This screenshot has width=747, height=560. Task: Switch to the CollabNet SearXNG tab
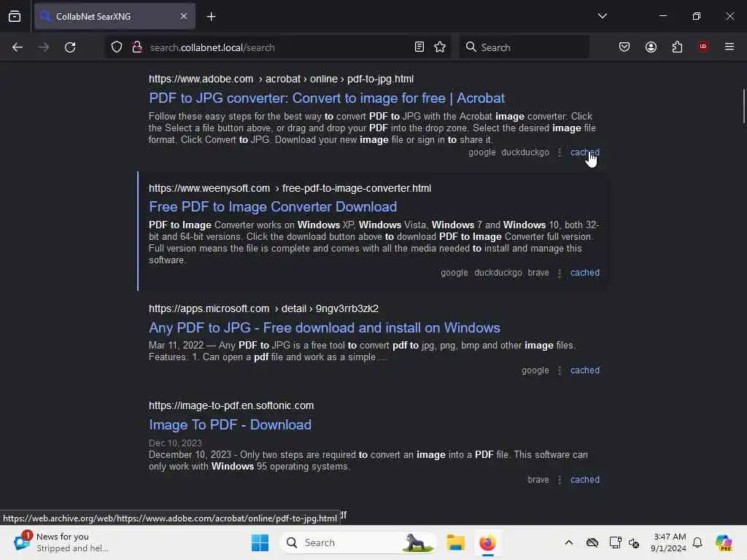[115, 17]
